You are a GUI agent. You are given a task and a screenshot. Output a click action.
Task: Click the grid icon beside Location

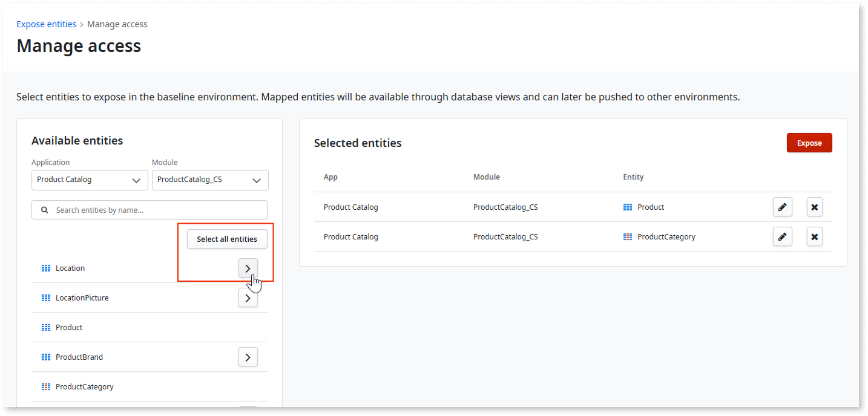pyautogui.click(x=46, y=268)
